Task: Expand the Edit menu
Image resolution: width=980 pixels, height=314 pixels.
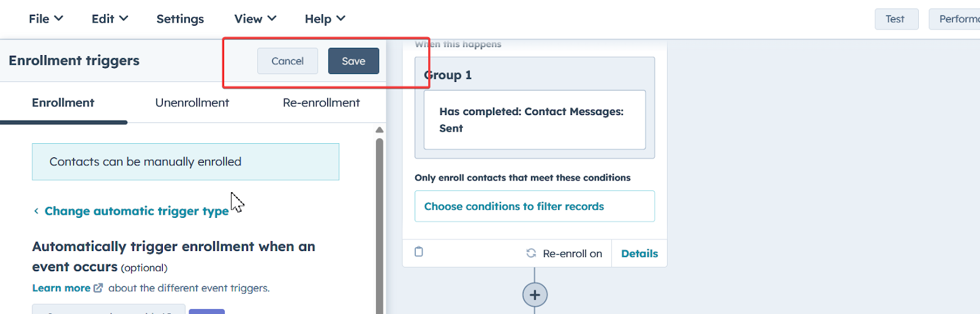Action: pyautogui.click(x=110, y=19)
